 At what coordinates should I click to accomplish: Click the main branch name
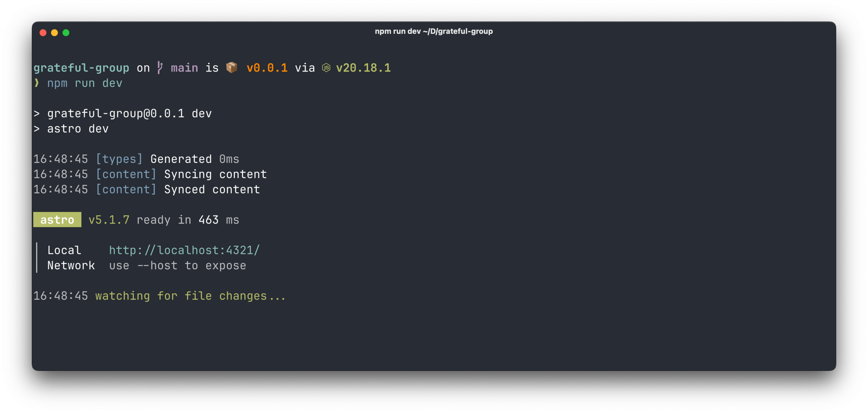(184, 68)
